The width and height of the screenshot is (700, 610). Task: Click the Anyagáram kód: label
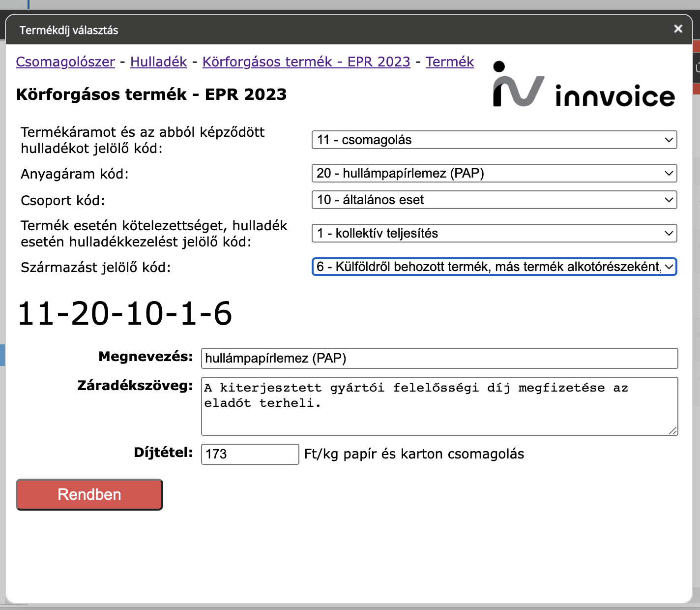75,174
